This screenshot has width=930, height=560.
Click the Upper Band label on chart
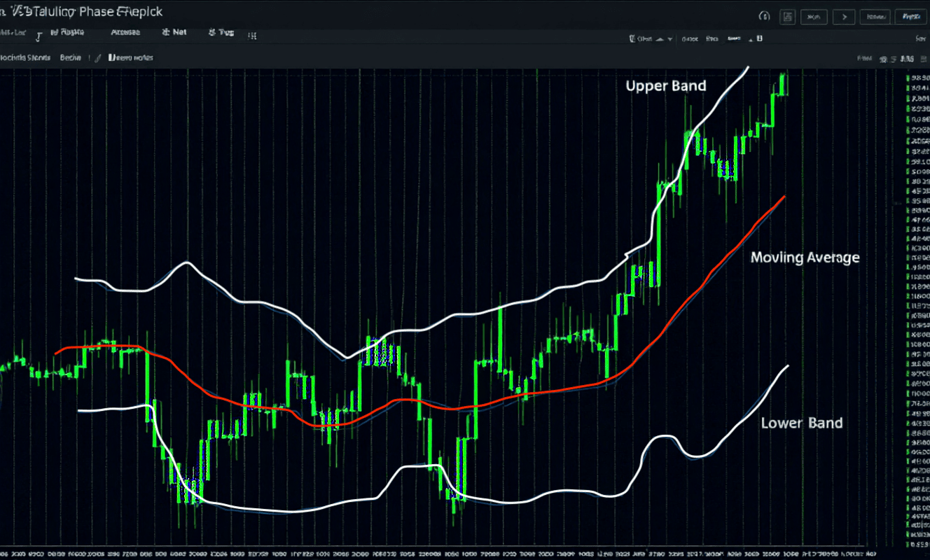pos(665,86)
